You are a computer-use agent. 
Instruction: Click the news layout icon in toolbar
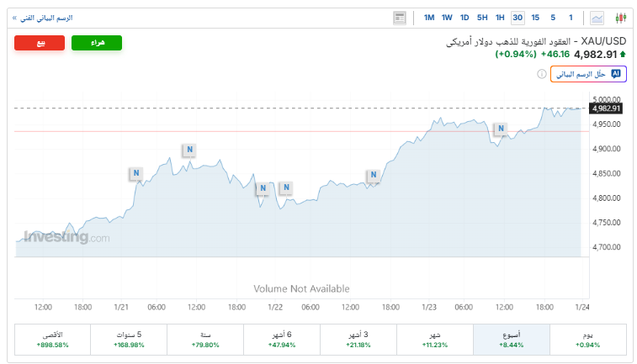400,18
